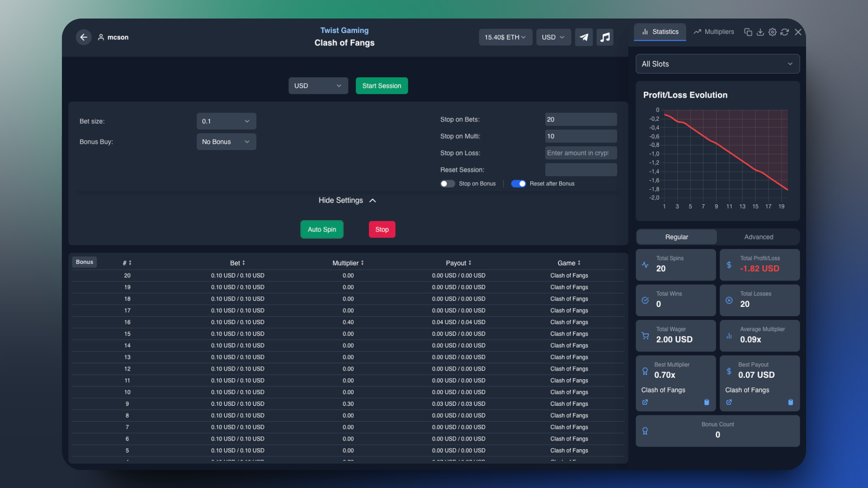Click the download statistics icon
The image size is (868, 488).
coord(760,32)
